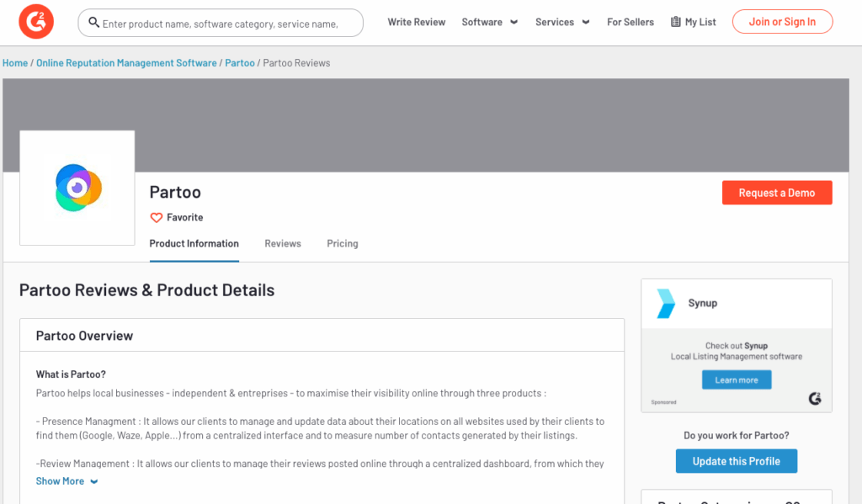Open the Software dropdown menu
The height and width of the screenshot is (504, 862).
[489, 22]
